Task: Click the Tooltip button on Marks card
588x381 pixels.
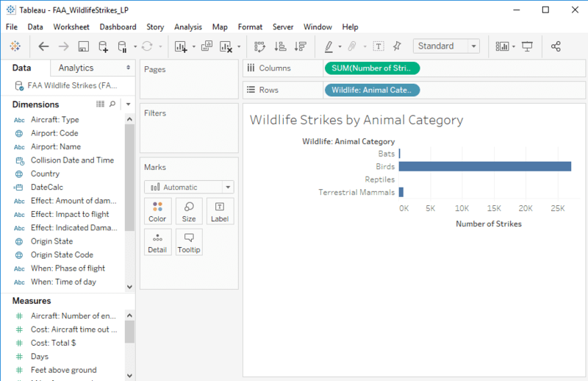Action: coord(189,242)
